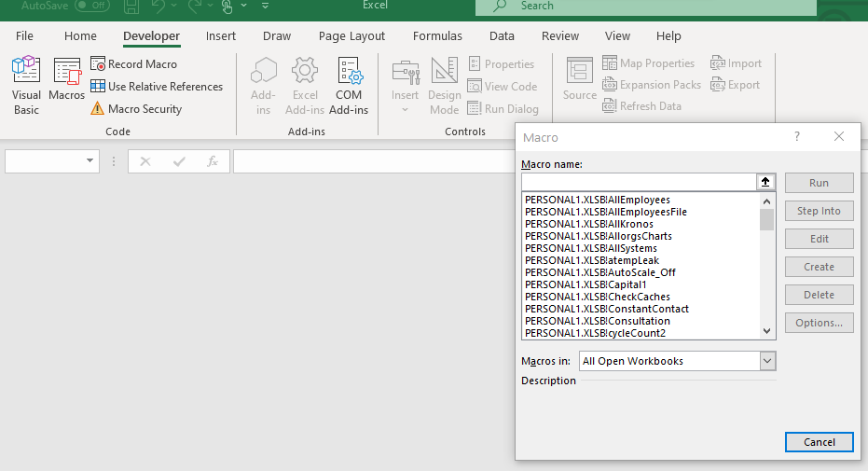
Task: Open Excel Add-ins
Action: tap(305, 86)
